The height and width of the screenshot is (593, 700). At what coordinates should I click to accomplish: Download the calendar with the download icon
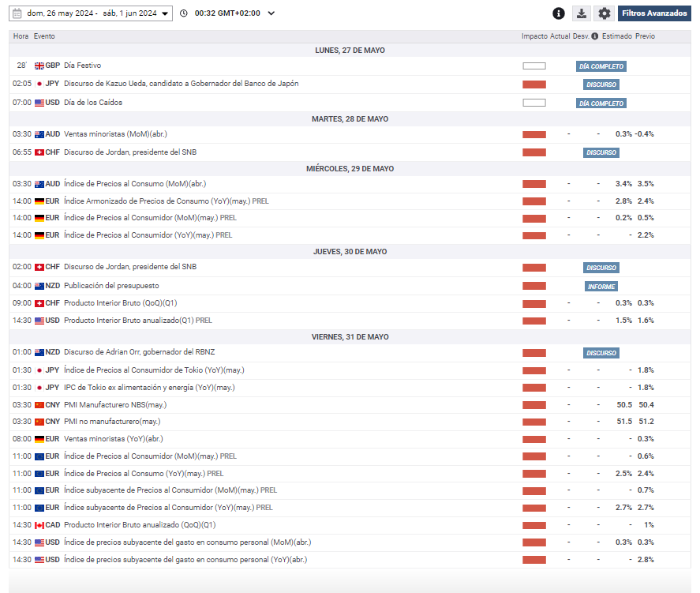[x=582, y=13]
